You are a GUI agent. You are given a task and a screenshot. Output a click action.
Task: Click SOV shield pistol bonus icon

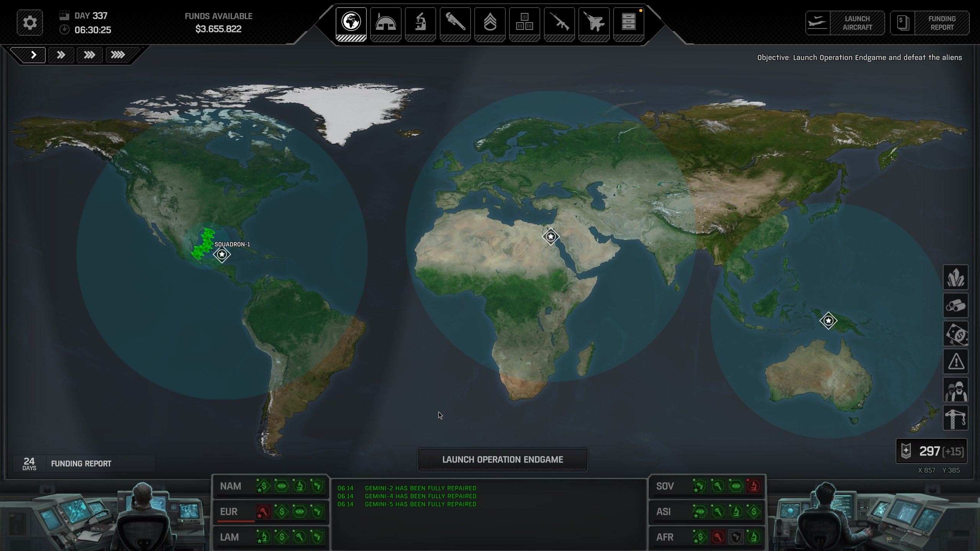point(700,486)
